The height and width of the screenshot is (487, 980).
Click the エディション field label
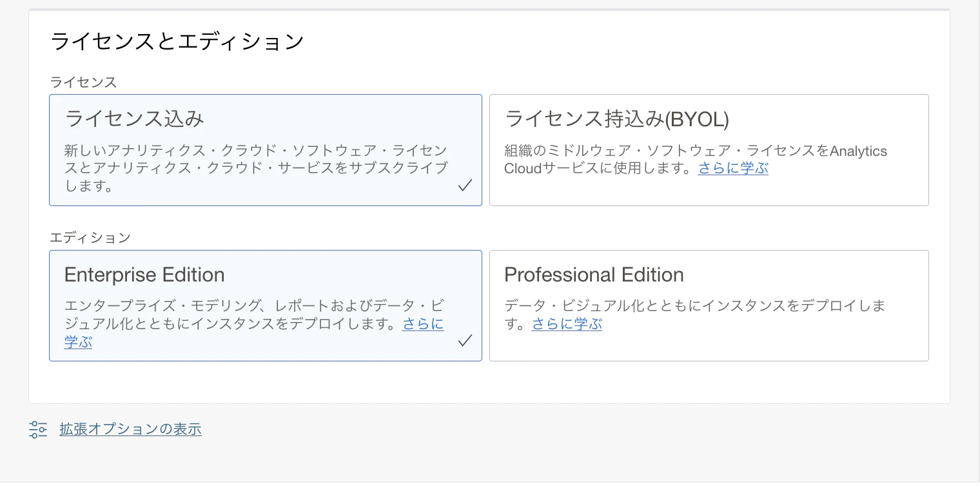(x=90, y=238)
